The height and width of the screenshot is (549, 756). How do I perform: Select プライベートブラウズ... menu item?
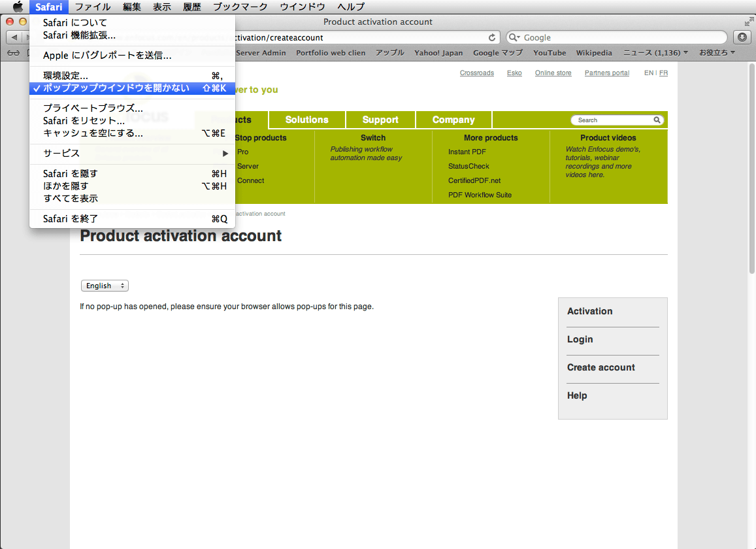93,108
